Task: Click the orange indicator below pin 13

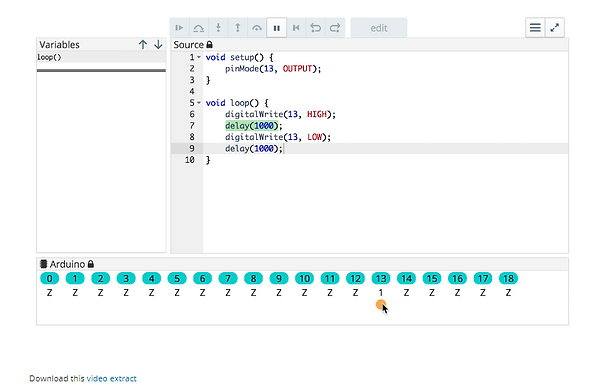Action: pyautogui.click(x=380, y=305)
